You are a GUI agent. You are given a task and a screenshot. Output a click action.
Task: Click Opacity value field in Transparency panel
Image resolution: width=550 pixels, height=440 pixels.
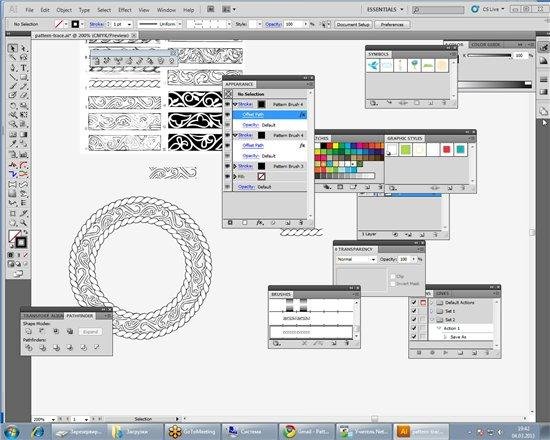405,259
